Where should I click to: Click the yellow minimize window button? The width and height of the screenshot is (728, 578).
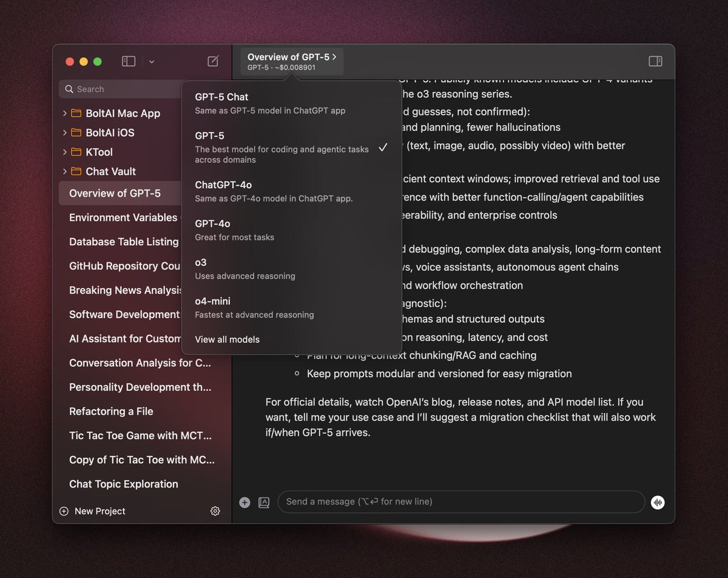(x=84, y=61)
